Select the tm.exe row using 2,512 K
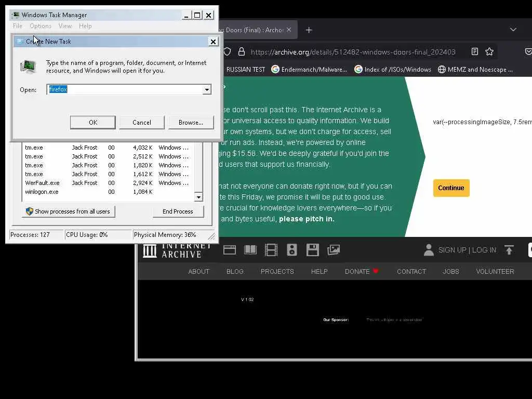The width and height of the screenshot is (532, 399). pos(108,156)
